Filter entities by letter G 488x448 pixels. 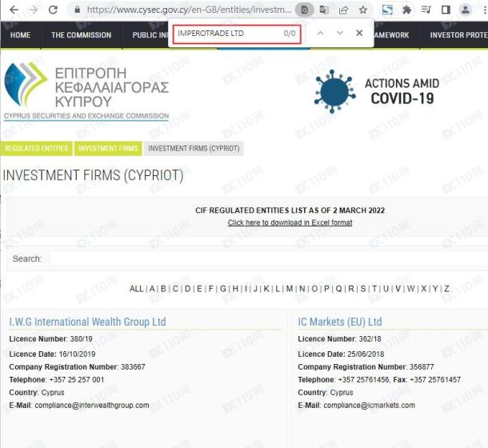pyautogui.click(x=223, y=289)
